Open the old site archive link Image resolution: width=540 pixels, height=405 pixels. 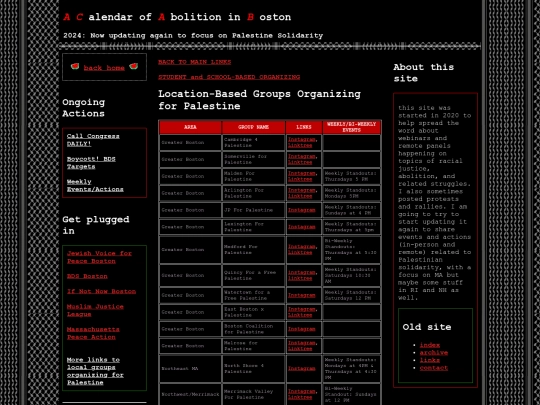(x=434, y=352)
